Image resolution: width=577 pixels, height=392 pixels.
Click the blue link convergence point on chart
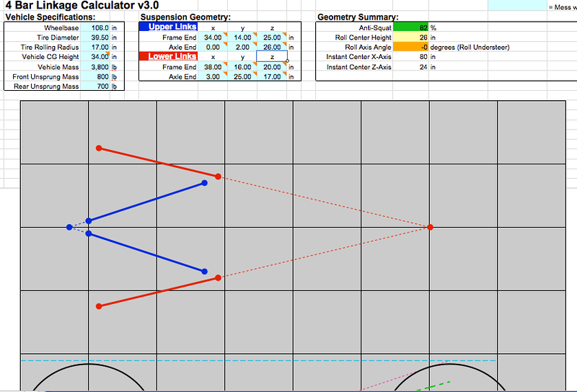pos(69,227)
